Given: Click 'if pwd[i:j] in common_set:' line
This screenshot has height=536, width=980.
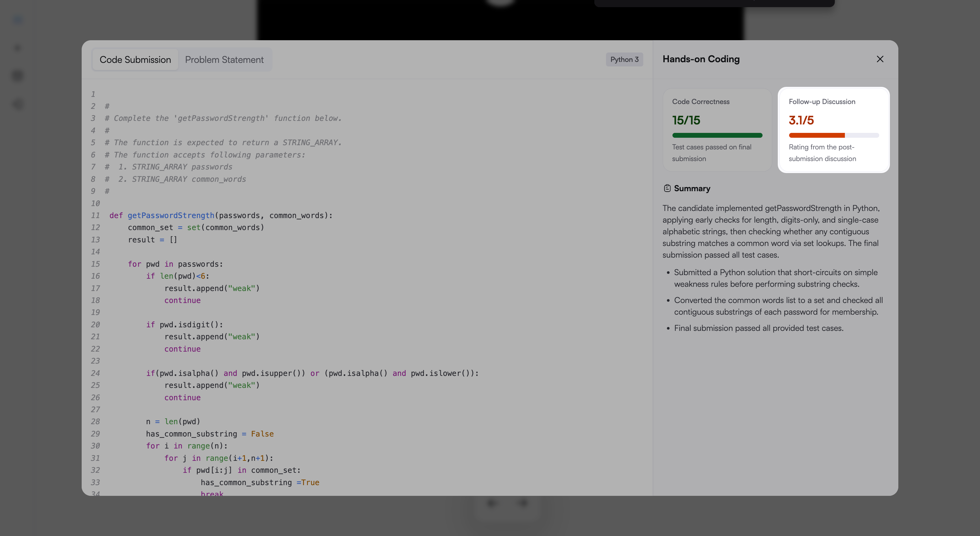Looking at the screenshot, I should click(x=241, y=470).
